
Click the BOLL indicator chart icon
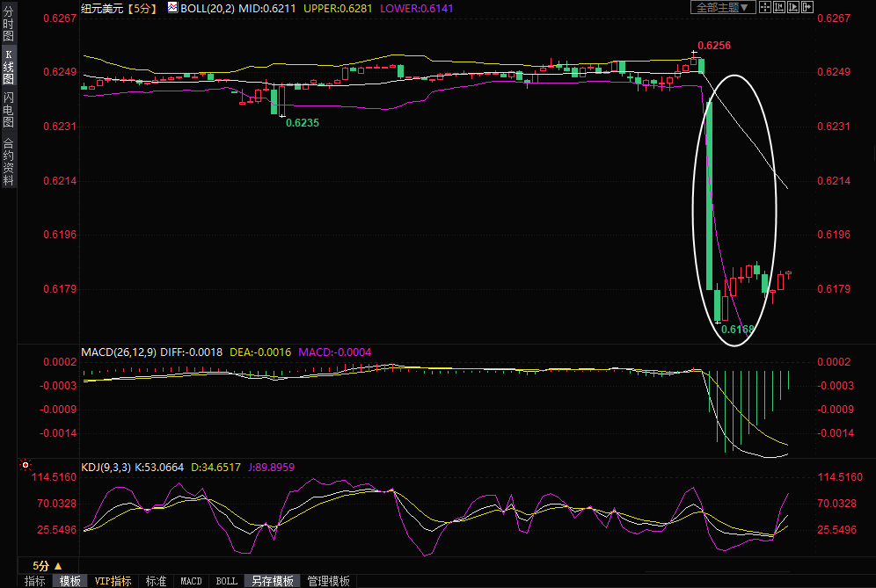pos(172,8)
